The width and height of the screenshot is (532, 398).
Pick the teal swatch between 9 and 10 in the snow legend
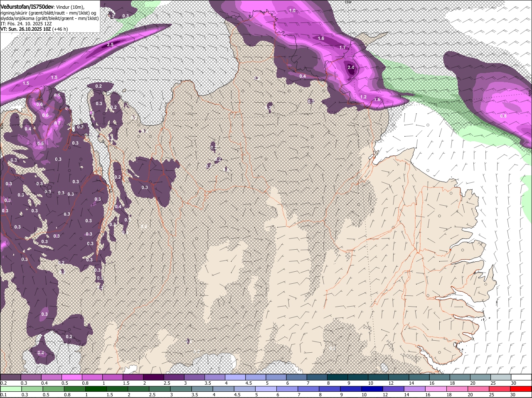[x=359, y=377]
